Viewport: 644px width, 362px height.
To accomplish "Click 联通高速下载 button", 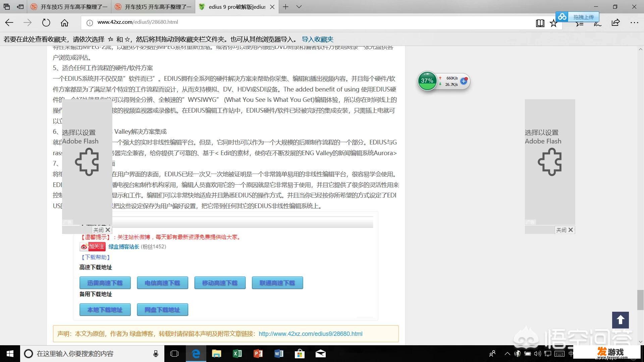I will (x=277, y=283).
